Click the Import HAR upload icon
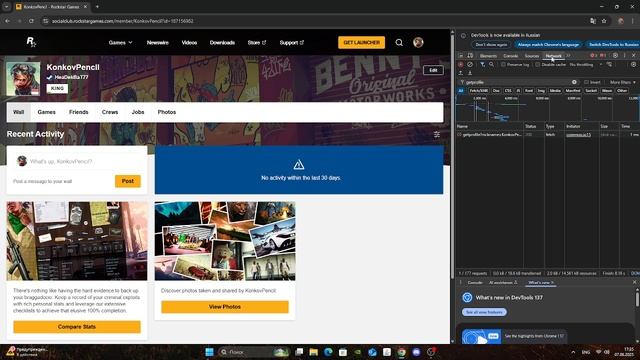Viewport: 640px width, 360px height. (461, 73)
